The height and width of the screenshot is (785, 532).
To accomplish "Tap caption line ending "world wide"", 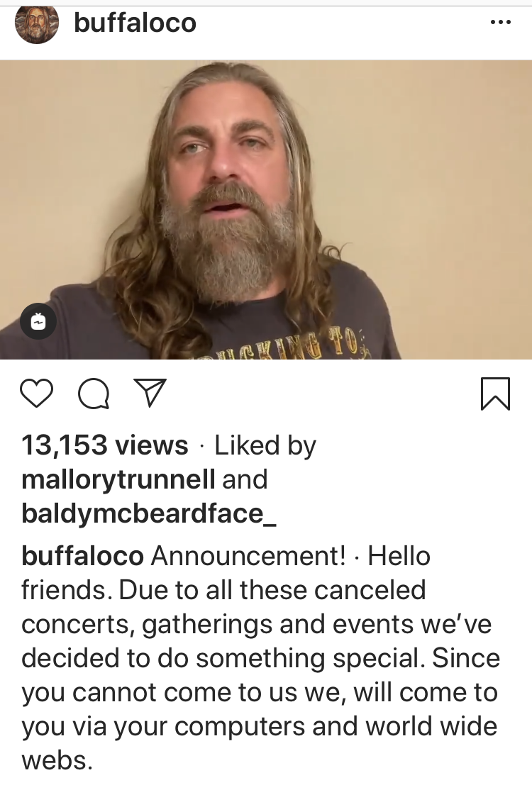I will (260, 726).
